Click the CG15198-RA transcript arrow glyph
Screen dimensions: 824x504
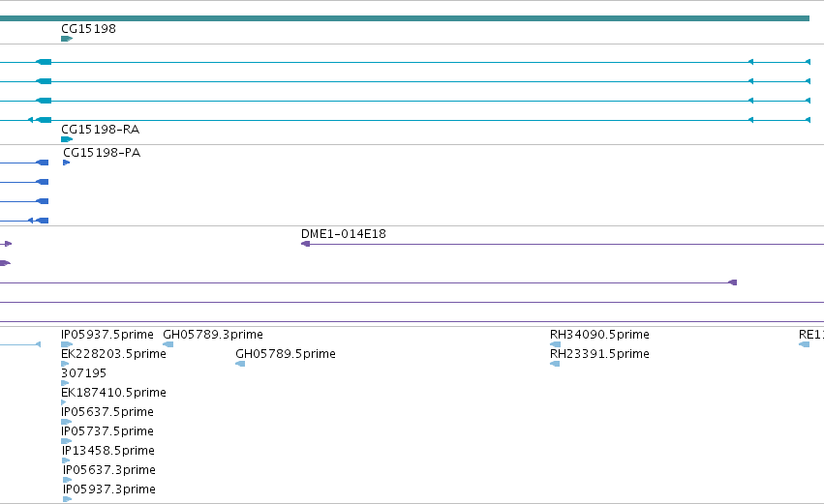(x=67, y=139)
